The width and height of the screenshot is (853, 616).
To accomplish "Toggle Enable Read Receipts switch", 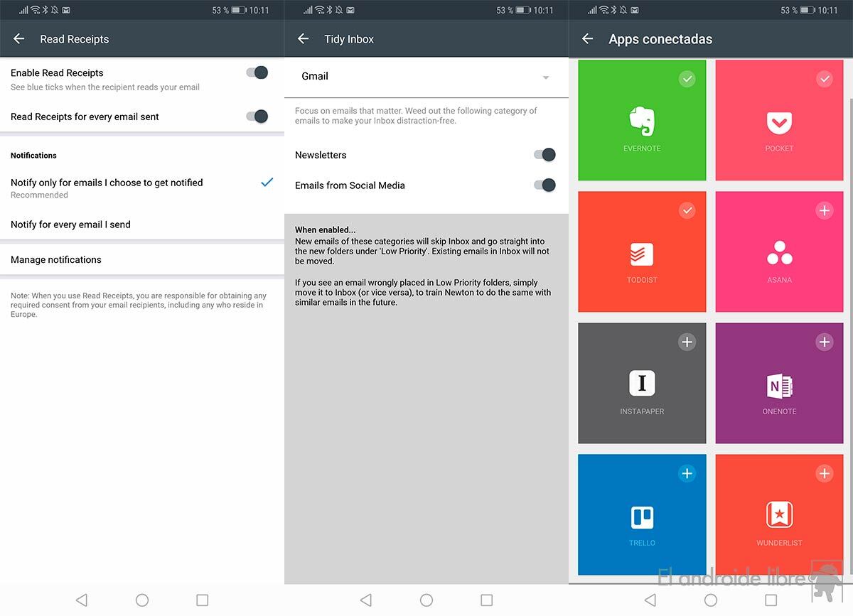I will (x=257, y=72).
